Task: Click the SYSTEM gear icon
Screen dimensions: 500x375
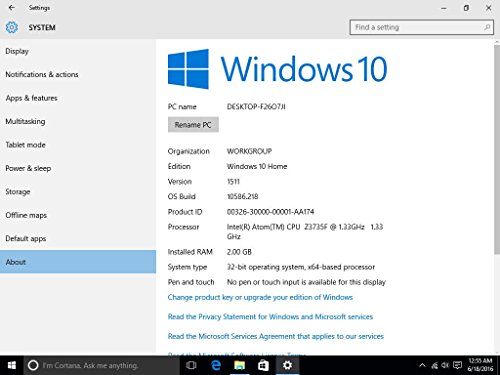Action: [12, 27]
